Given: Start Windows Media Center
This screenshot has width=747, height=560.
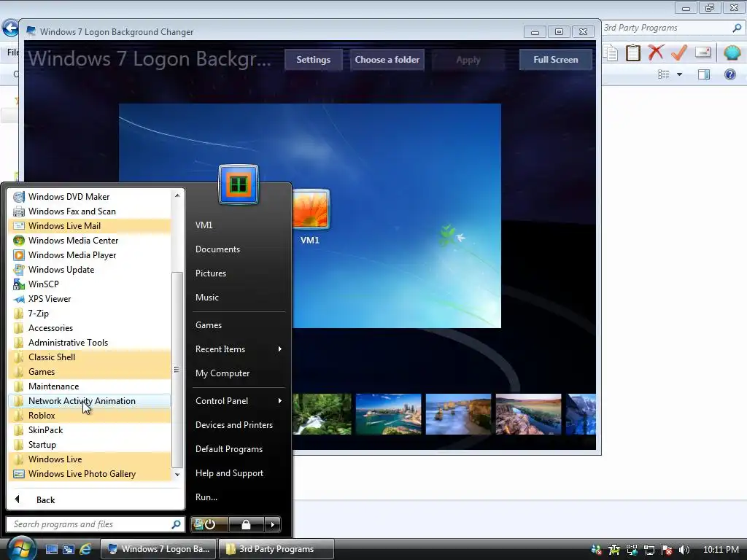Looking at the screenshot, I should 89,241.
